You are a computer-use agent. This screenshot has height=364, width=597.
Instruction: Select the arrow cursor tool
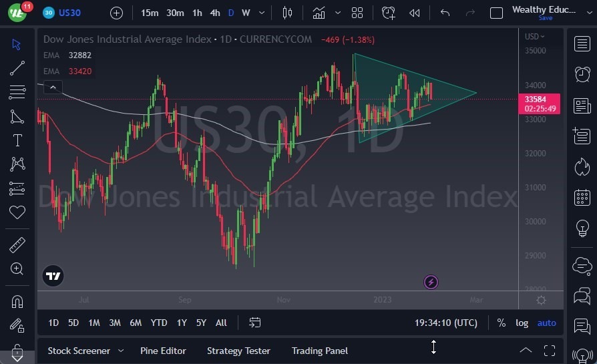17,44
